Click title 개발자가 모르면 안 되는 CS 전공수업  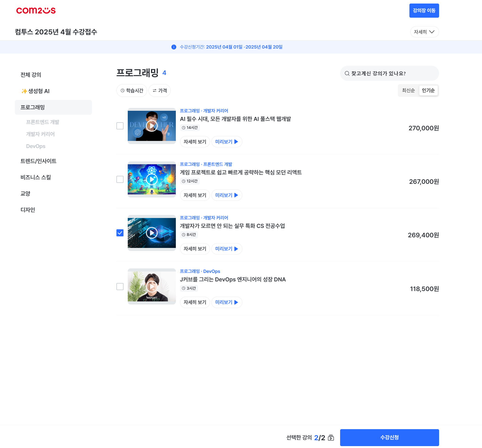[232, 226]
